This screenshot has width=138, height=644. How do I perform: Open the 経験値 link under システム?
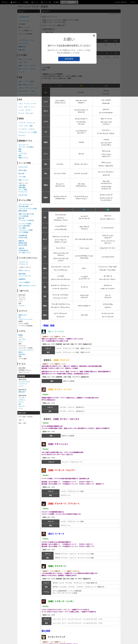[21, 335]
